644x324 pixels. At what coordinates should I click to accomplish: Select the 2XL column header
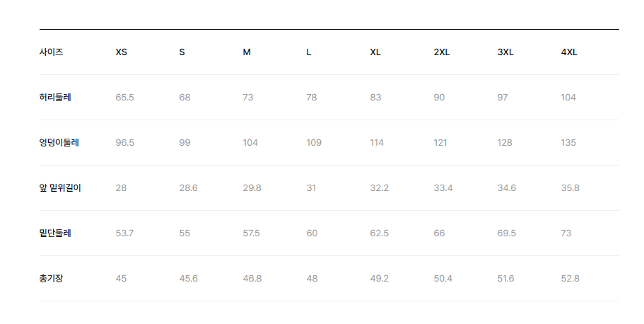442,52
